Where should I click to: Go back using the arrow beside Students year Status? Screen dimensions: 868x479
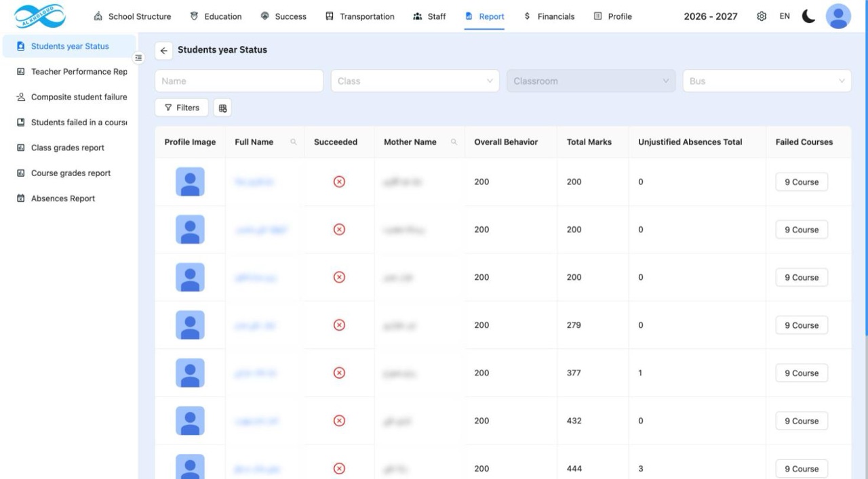pos(163,50)
